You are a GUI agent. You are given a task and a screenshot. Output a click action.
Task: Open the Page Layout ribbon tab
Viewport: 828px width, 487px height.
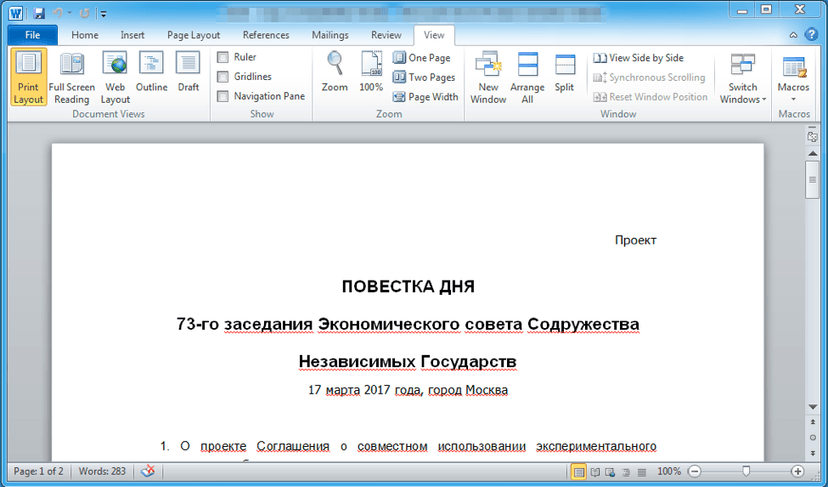(x=193, y=35)
